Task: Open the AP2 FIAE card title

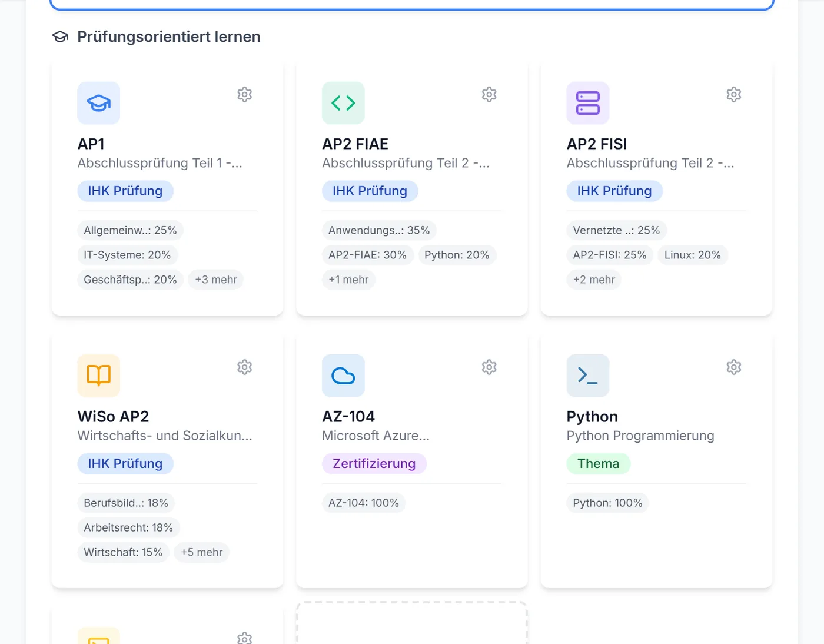Action: 355,144
